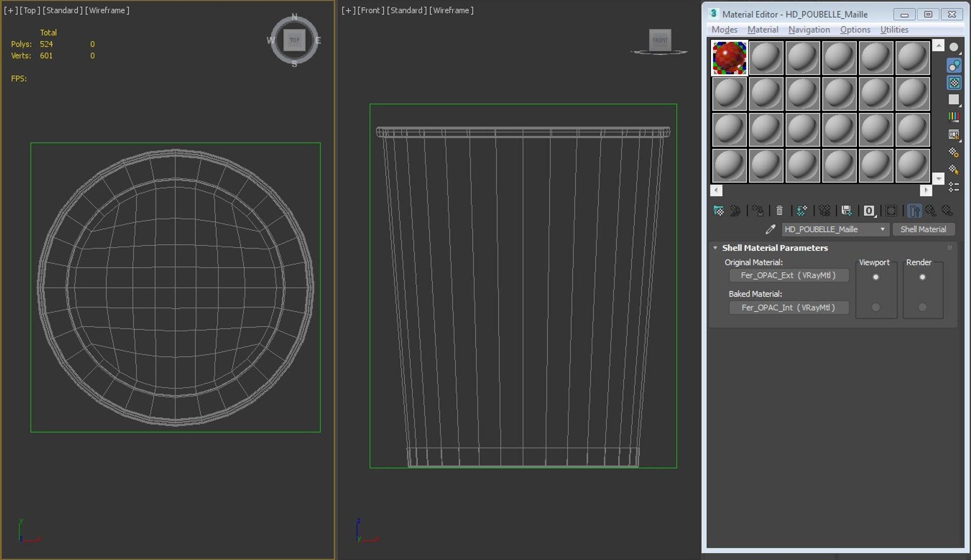Screen dimensions: 971x560
Task: Click the Reset Map trash icon
Action: (779, 211)
